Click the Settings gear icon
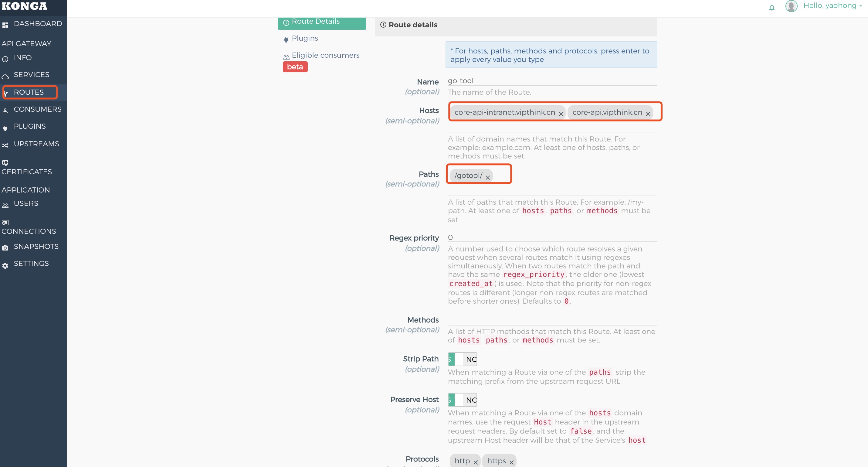868x467 pixels. (5, 265)
